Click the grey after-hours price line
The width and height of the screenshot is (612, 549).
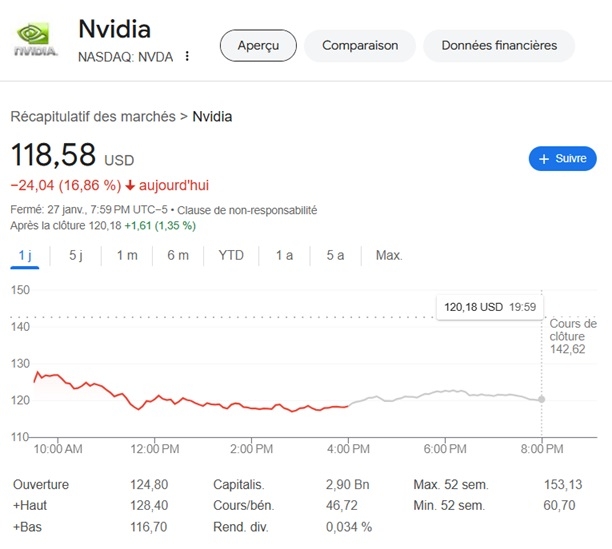tap(450, 392)
